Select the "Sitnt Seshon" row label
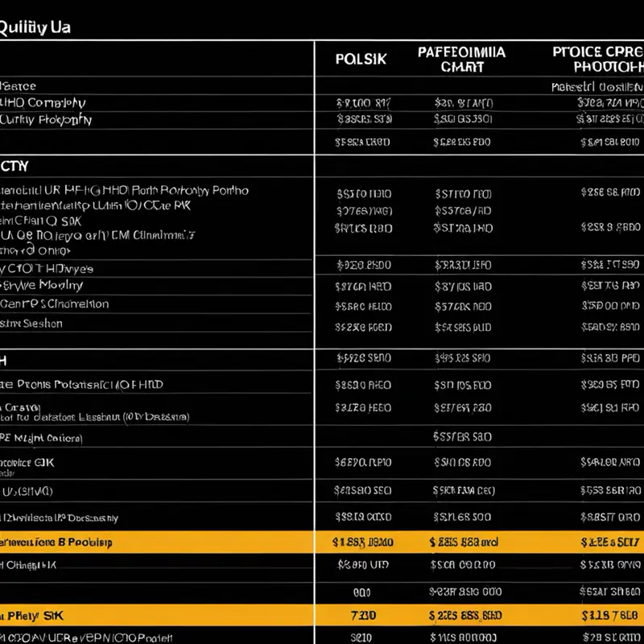This screenshot has height=644, width=644. (31, 324)
